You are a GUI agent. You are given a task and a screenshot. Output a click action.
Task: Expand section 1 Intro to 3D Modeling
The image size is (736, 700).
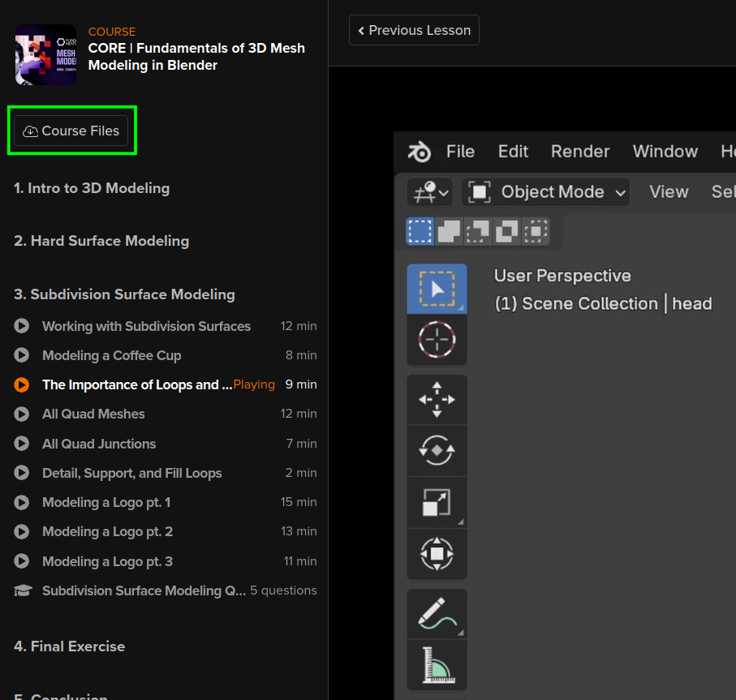pos(92,188)
